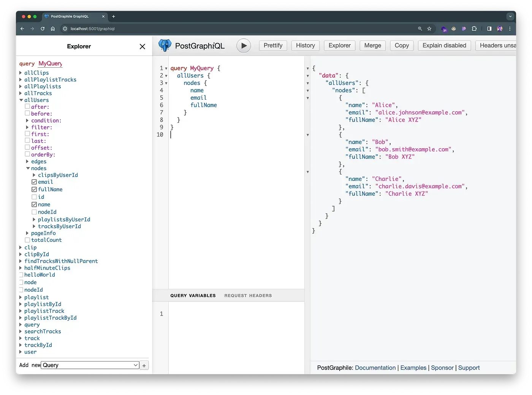Click the zoom magnifier in address bar
532x395 pixels.
(x=420, y=29)
